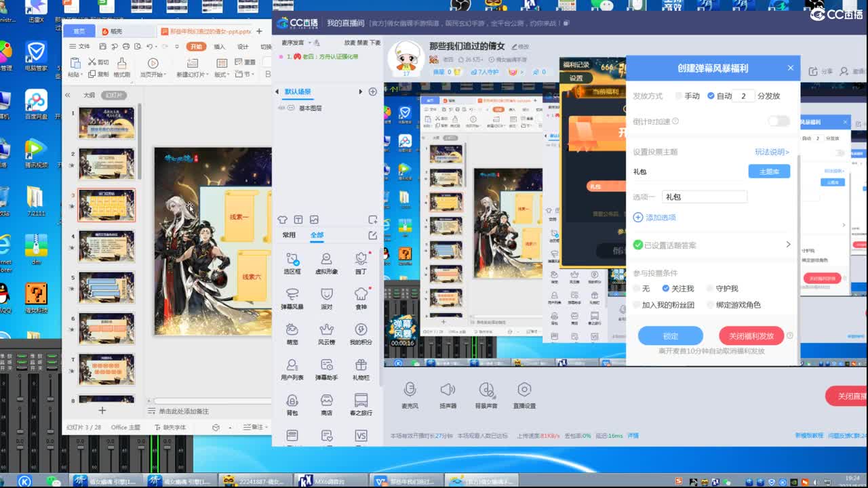Open the 弹幕助手 tool
This screenshot has height=488, width=868.
coord(327,369)
